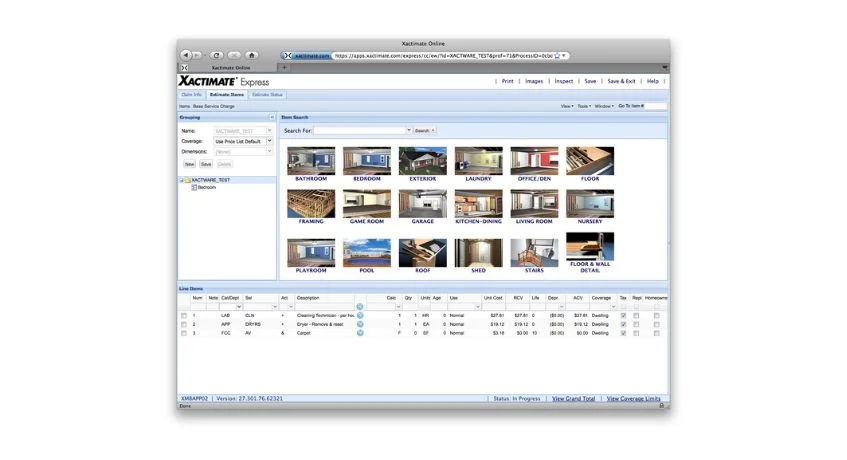This screenshot has width=847, height=460.
Task: Pick the Floor category image
Action: point(590,161)
